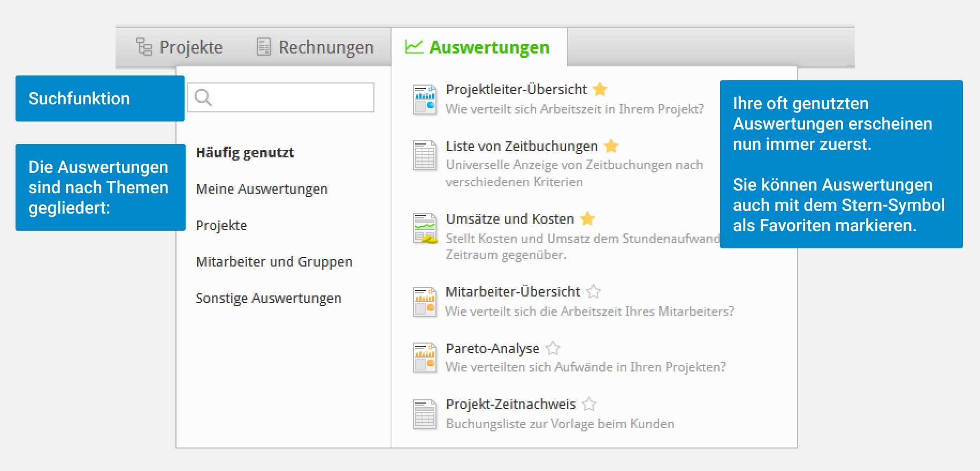Open the Mitarbeiter-Übersicht report

point(513,292)
